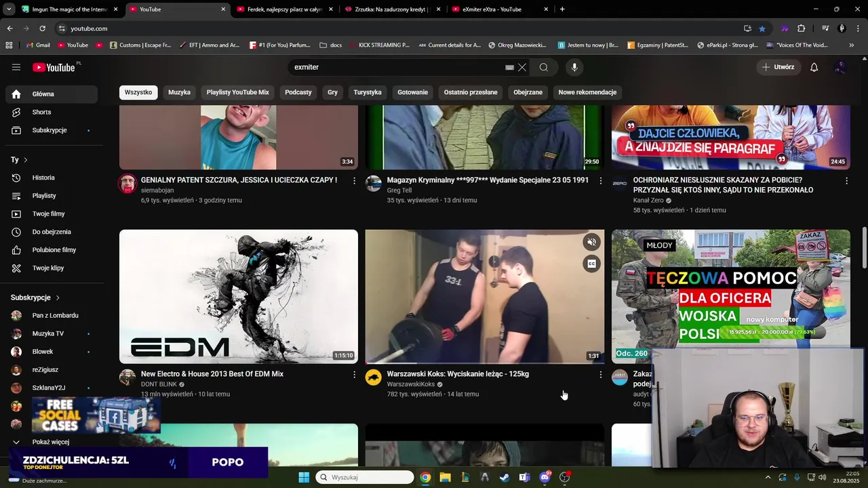
Task: Start voice search with the microphone
Action: pyautogui.click(x=574, y=67)
